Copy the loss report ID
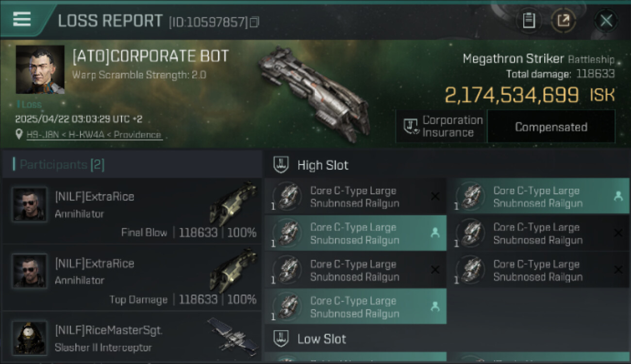 [x=254, y=22]
